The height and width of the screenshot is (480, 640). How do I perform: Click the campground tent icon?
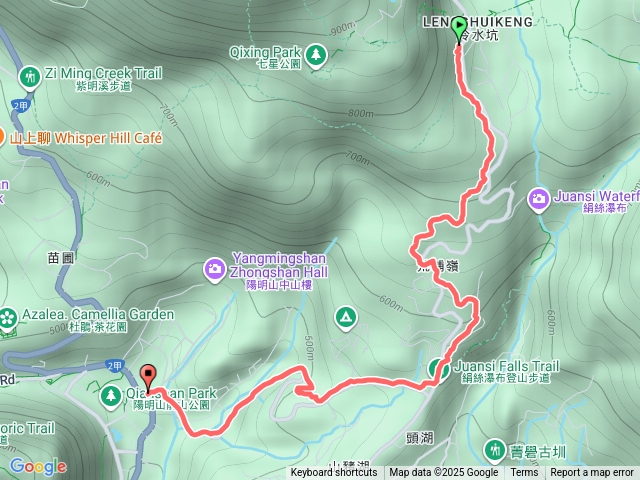coord(346,318)
